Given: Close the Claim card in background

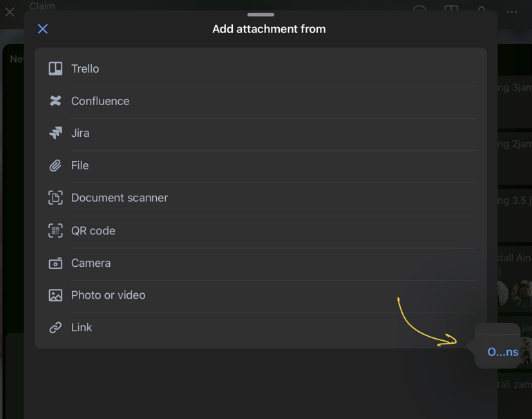Looking at the screenshot, I should tap(10, 12).
